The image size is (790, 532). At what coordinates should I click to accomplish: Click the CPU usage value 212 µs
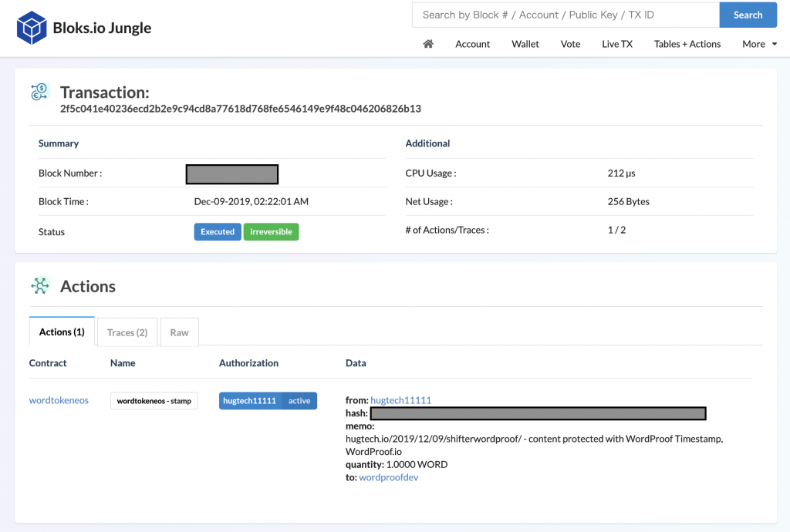coord(621,173)
